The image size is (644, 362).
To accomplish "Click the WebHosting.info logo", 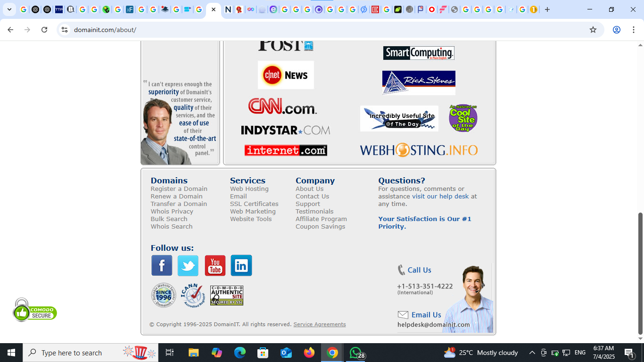I will (x=419, y=150).
